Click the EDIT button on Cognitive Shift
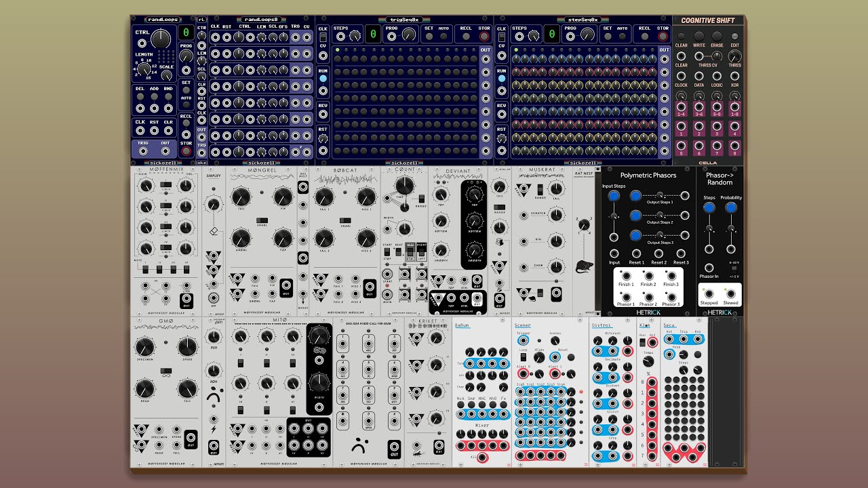This screenshot has height=488, width=868. pos(734,37)
